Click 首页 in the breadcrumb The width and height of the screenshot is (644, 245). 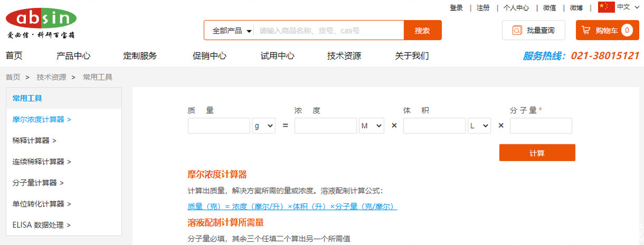pyautogui.click(x=13, y=77)
